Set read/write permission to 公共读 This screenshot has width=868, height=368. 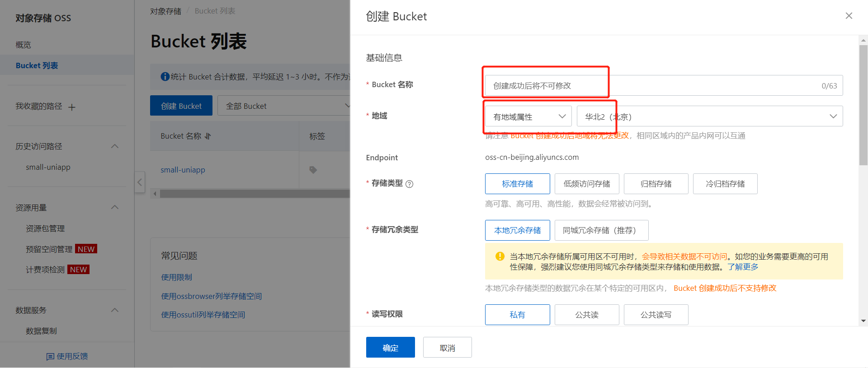586,315
